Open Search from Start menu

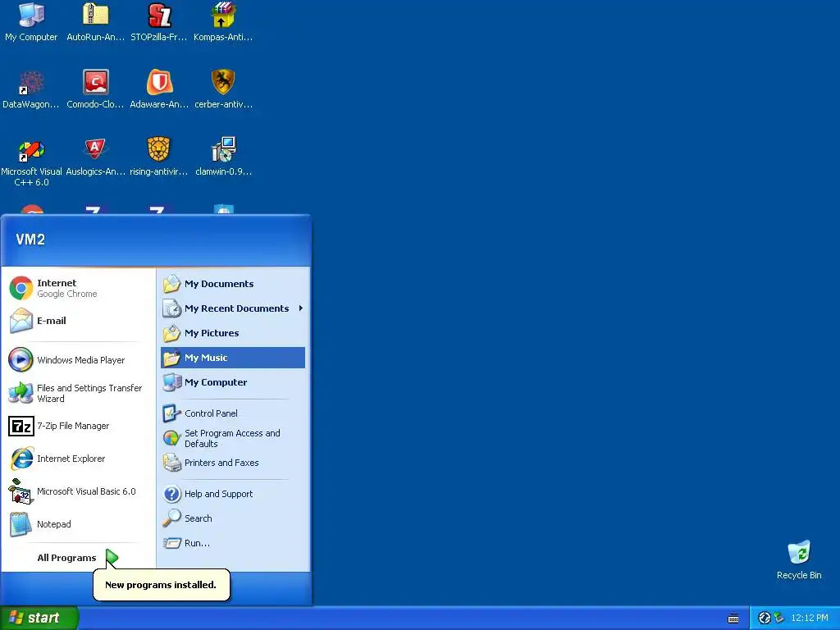(232, 518)
